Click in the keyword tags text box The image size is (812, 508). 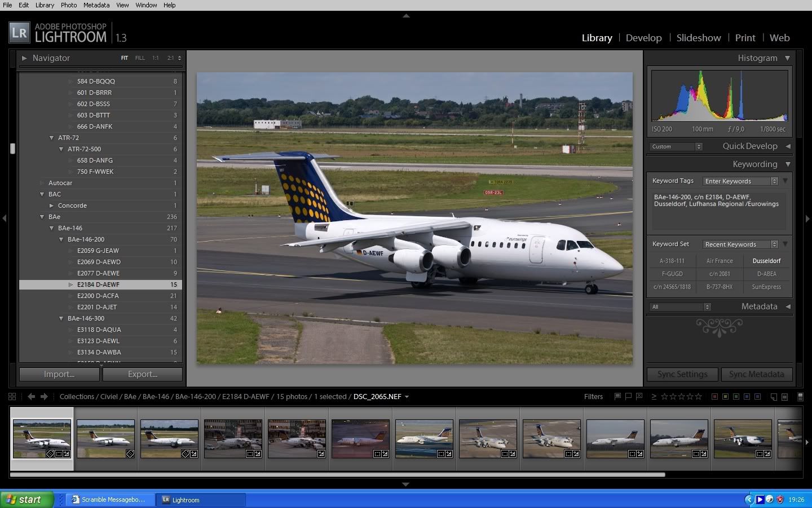pyautogui.click(x=719, y=210)
